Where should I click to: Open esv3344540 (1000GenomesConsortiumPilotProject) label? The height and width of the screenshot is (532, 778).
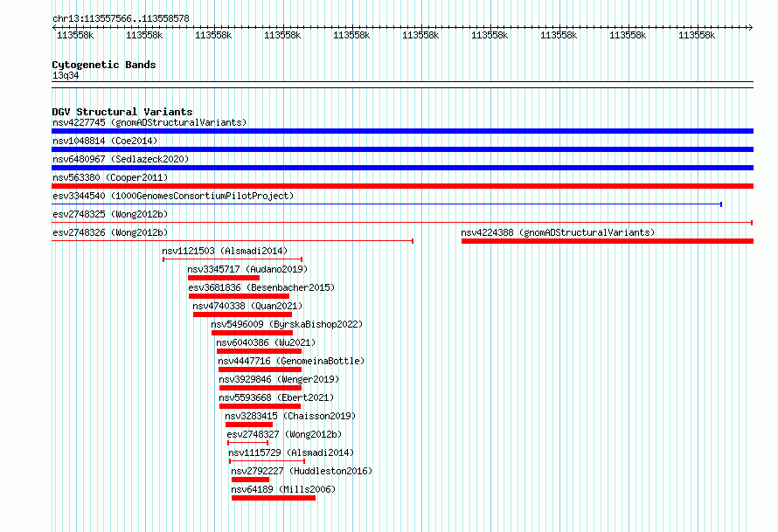(x=173, y=196)
